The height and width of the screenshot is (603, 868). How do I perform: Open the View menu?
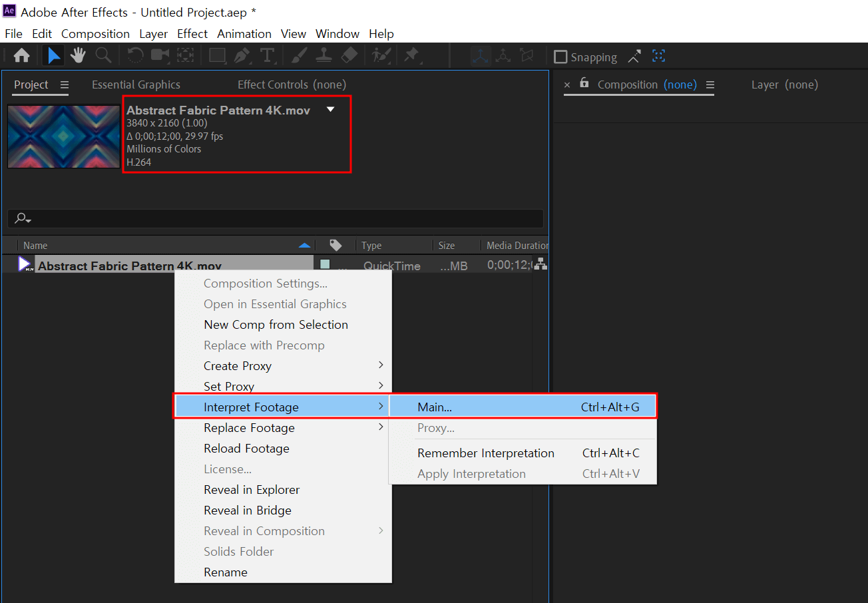294,34
